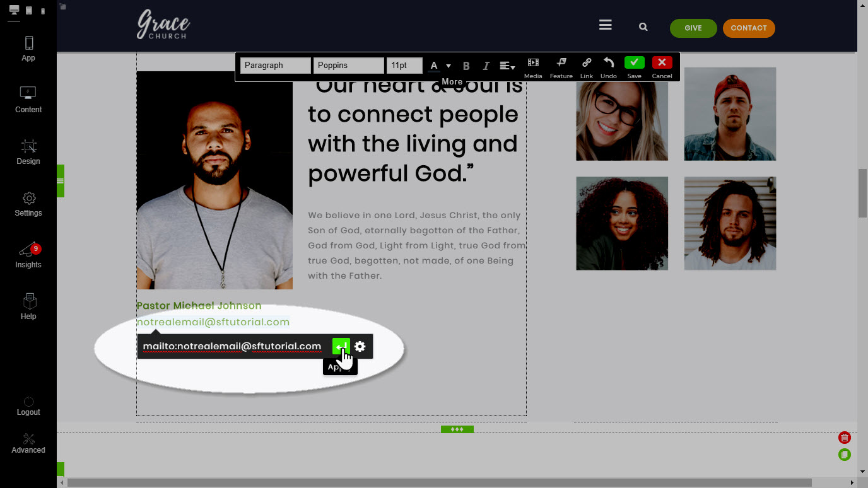868x488 pixels.
Task: Open the 11pt font size dropdown
Action: 404,66
